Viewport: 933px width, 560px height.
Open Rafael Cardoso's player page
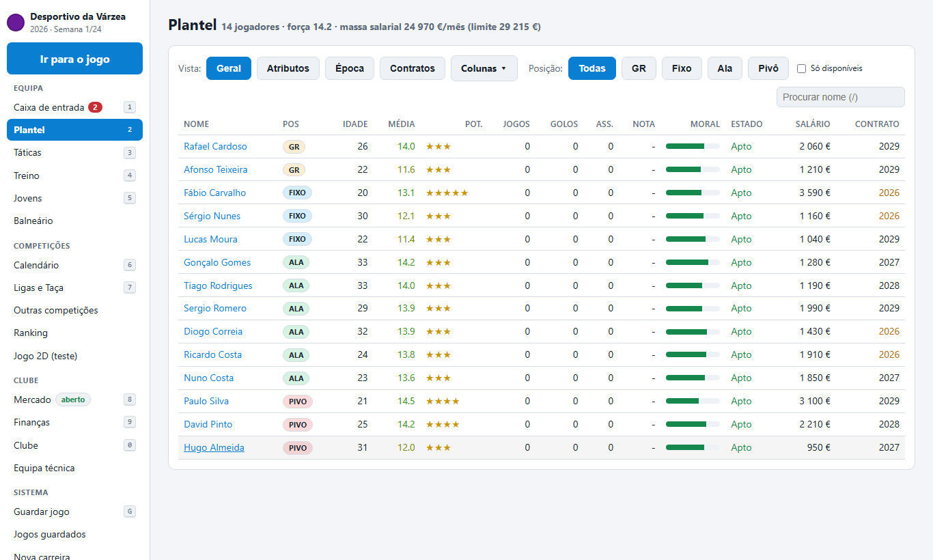pos(215,146)
